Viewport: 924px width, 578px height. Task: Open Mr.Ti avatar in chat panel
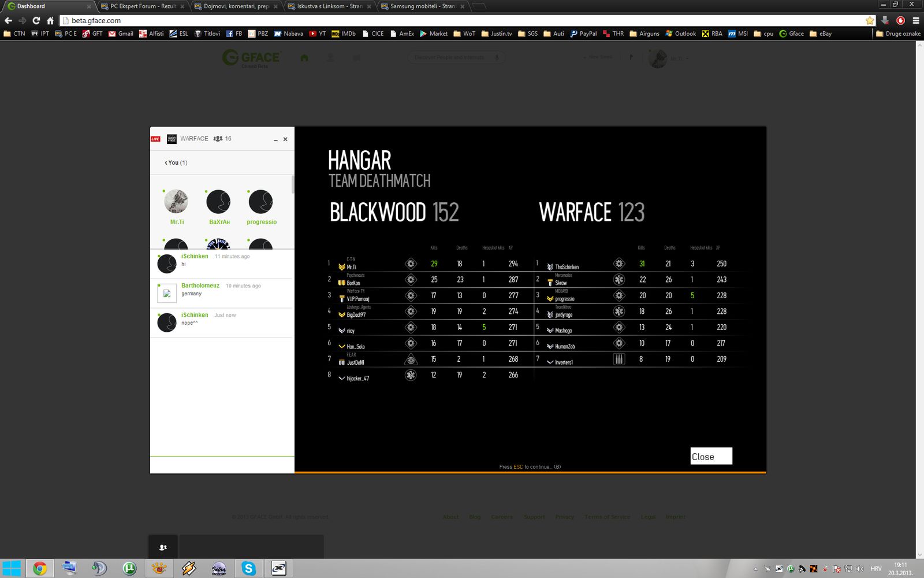coord(176,201)
